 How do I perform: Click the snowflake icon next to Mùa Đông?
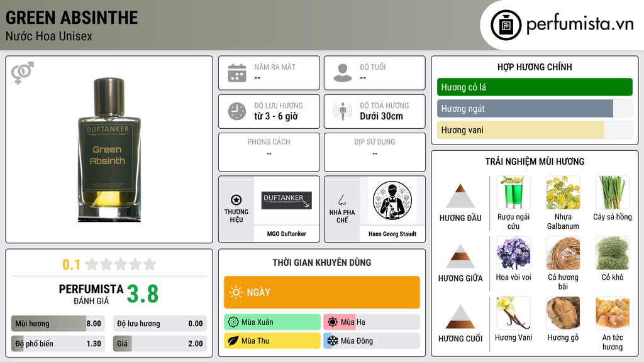coord(333,341)
